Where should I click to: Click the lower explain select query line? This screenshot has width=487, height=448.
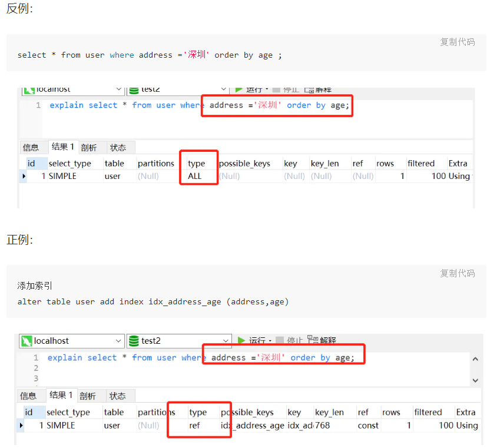201,358
